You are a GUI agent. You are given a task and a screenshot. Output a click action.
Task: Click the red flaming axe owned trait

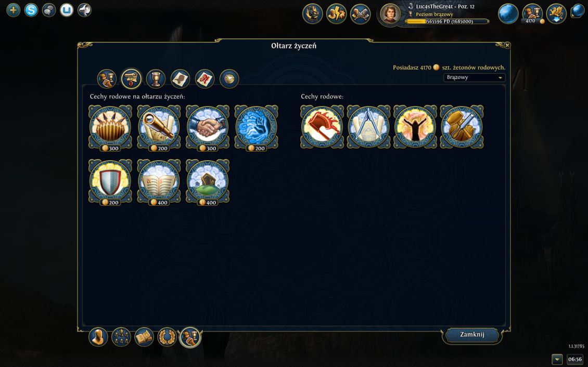(322, 126)
